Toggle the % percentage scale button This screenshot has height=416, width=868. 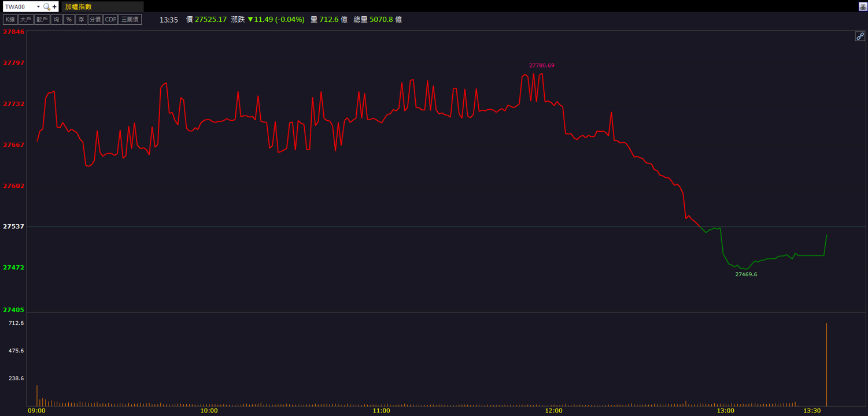[69, 20]
